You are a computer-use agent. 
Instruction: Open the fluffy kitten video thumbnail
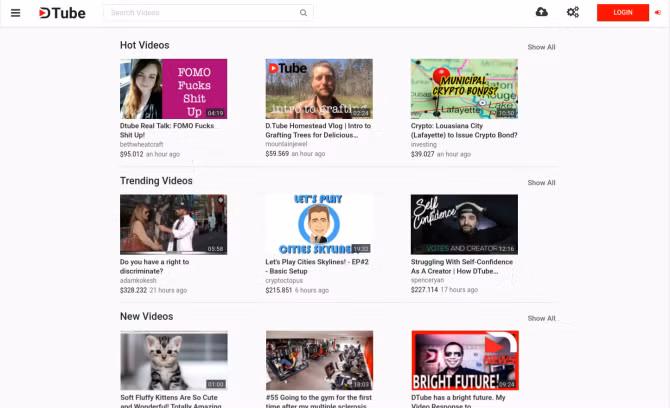pos(174,360)
